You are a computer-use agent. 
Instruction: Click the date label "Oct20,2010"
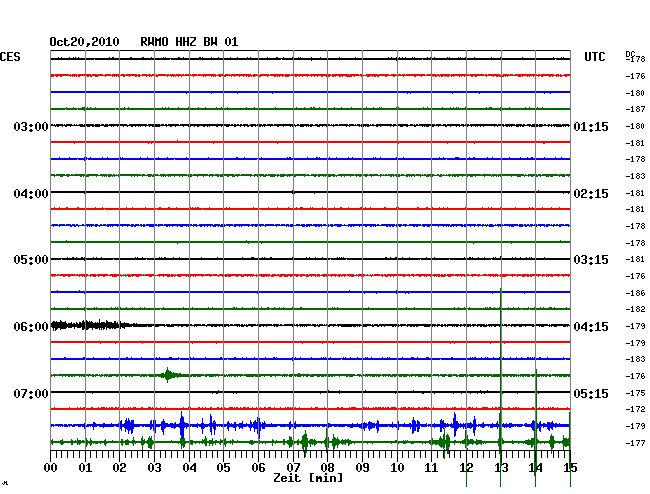[84, 42]
